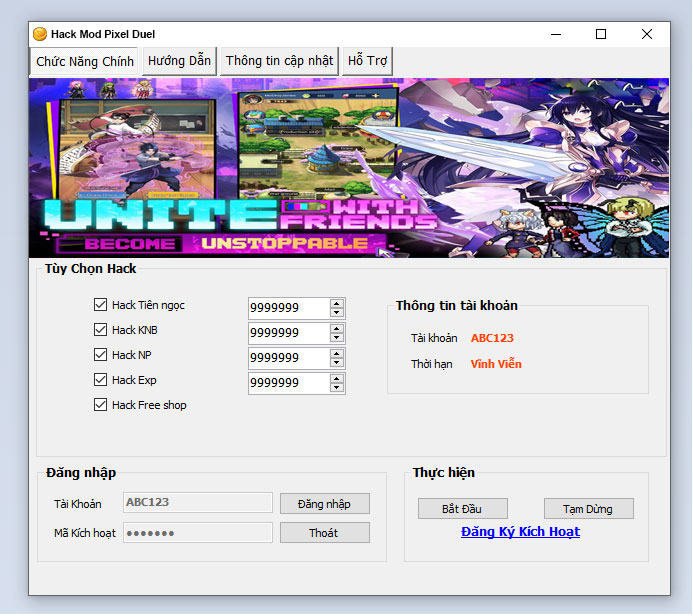Click the Vĩnh Viễn expiry text

(496, 364)
